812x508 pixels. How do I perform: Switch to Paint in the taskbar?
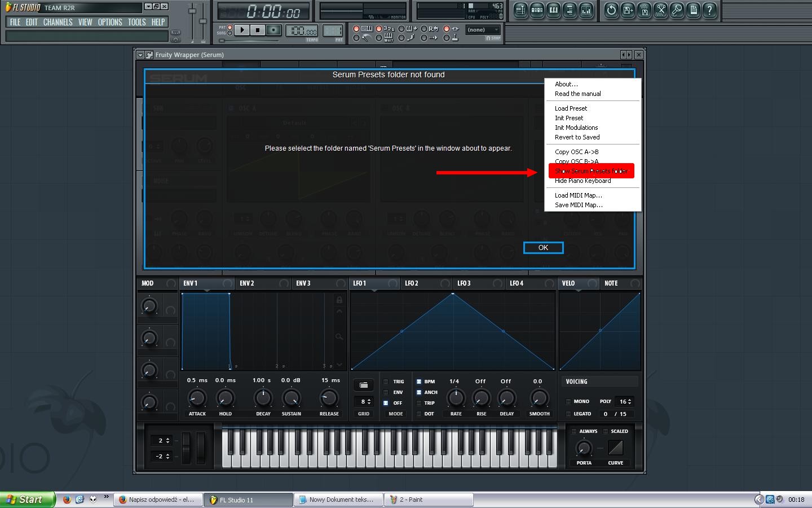(429, 500)
